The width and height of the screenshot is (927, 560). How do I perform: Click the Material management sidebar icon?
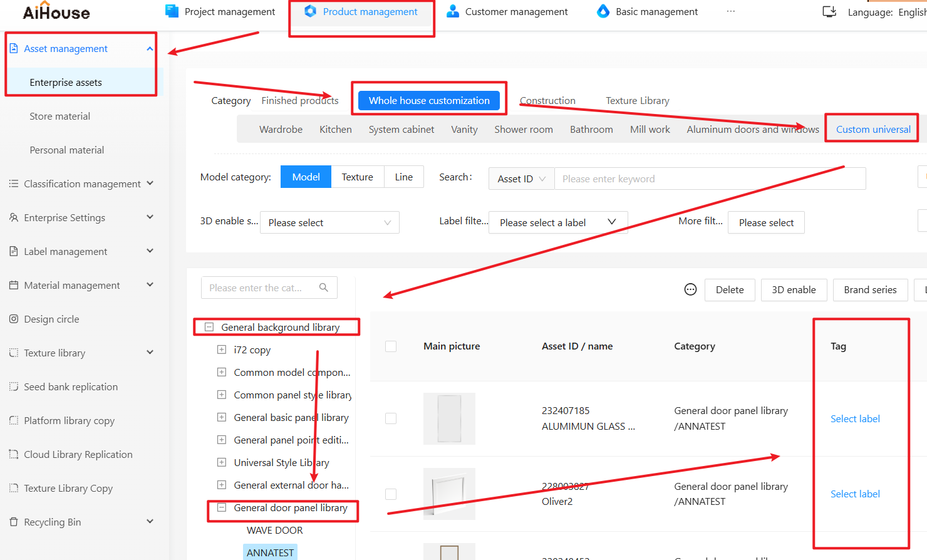click(14, 285)
